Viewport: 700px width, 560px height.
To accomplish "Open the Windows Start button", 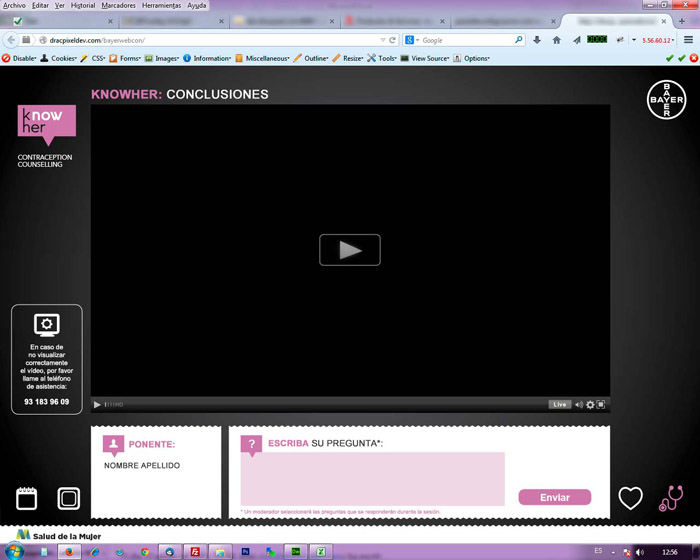I will (x=14, y=552).
